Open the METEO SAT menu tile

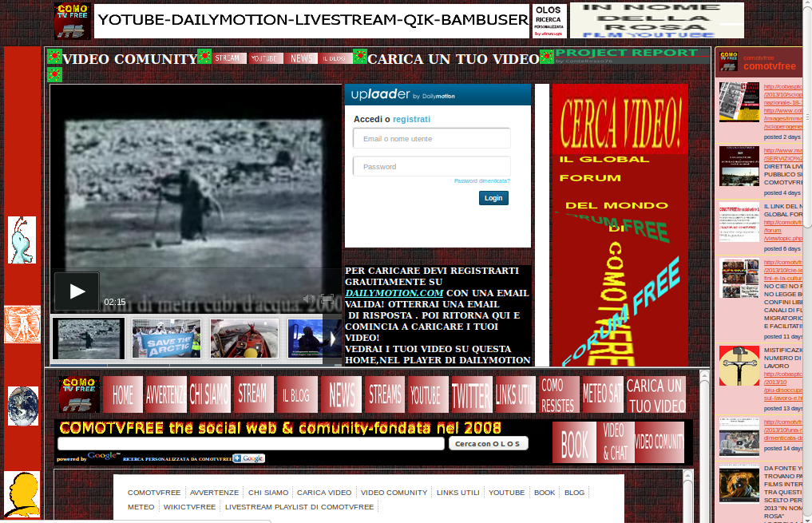point(603,394)
